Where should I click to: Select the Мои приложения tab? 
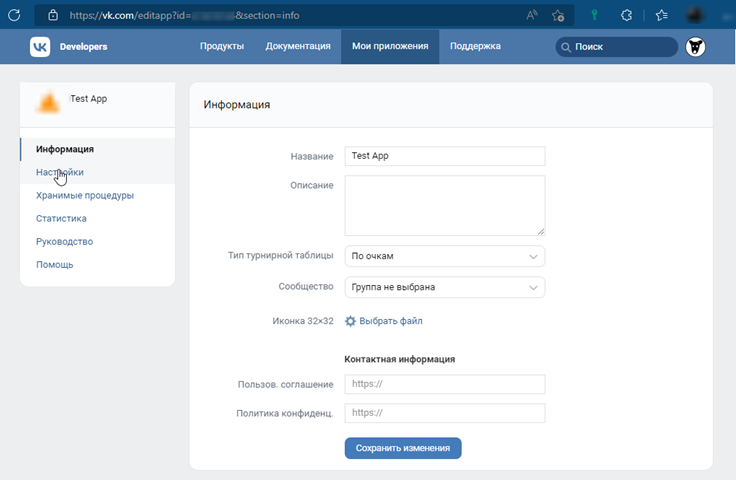[390, 46]
